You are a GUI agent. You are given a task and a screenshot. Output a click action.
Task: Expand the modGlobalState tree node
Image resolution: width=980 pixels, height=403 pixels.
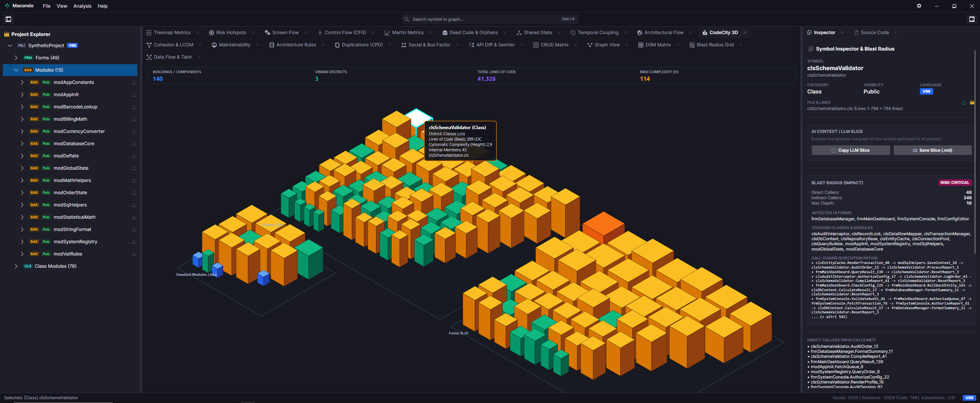22,168
